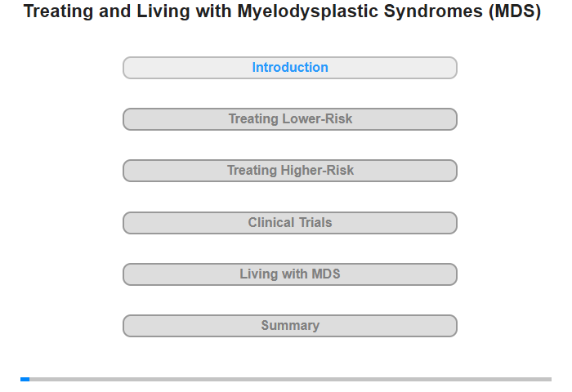Viewport: 572px width, 392px height.
Task: Open the Clinical Trials section
Action: [x=290, y=223]
